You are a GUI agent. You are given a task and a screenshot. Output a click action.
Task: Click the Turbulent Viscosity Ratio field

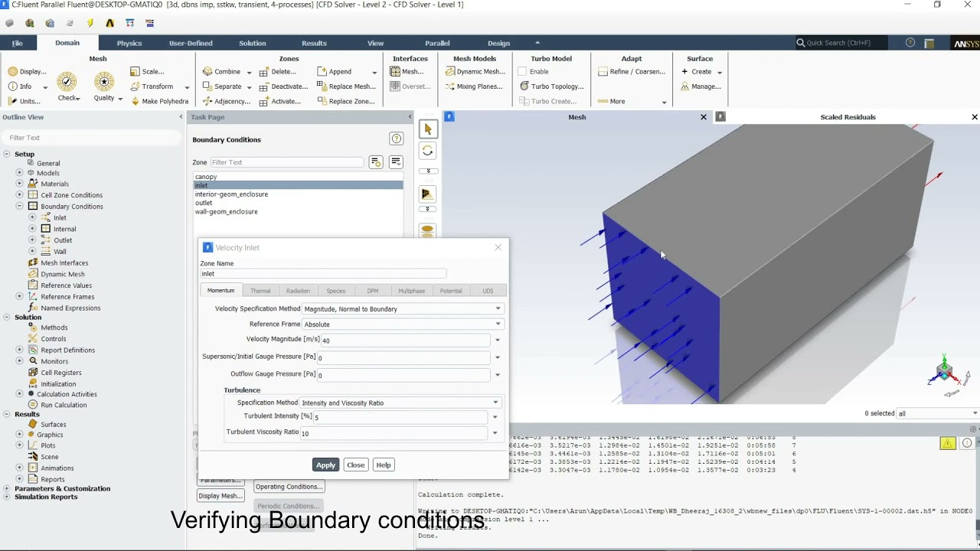tap(394, 433)
